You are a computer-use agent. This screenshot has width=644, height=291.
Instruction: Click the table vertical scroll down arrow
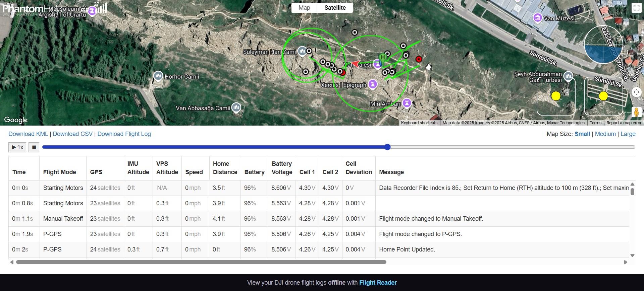pos(632,256)
